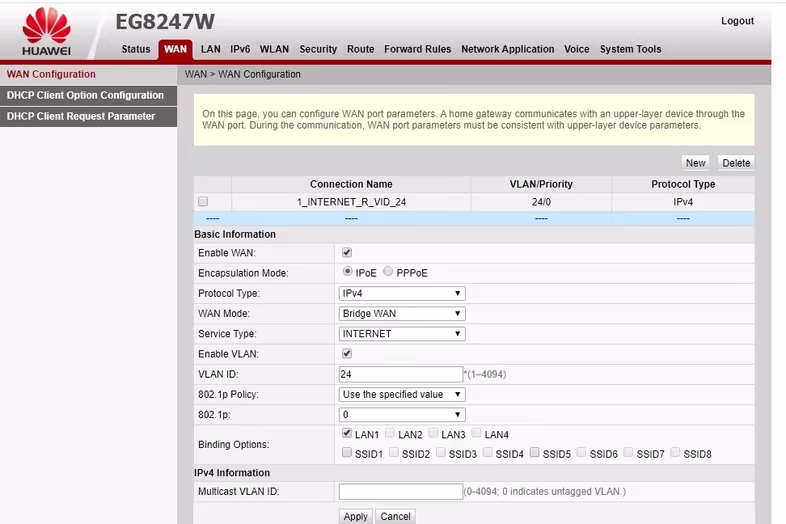
Task: Check SSID8 binding option
Action: pyautogui.click(x=675, y=452)
